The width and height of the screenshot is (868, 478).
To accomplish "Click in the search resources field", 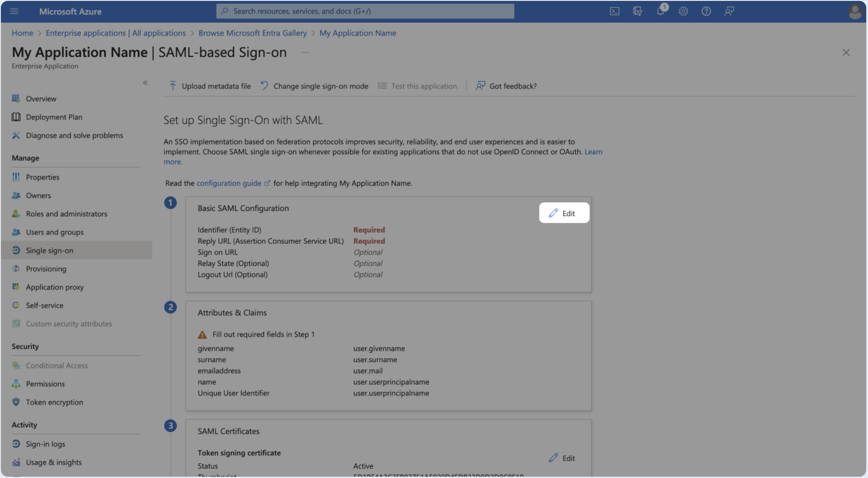I will (365, 11).
